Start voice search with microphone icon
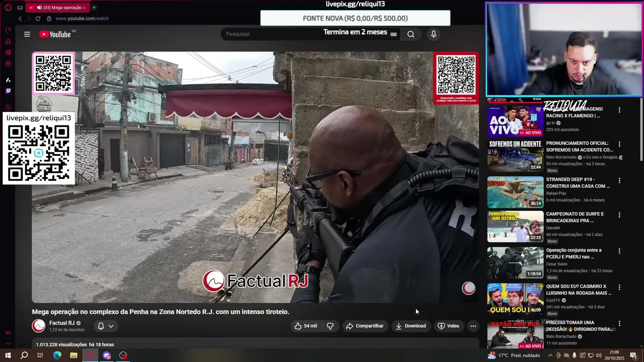644x362 pixels. click(x=434, y=34)
